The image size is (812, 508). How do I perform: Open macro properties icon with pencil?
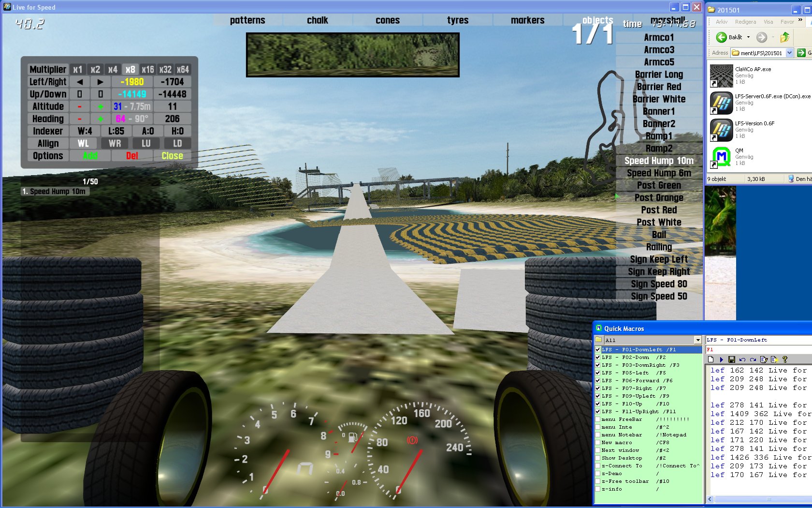[764, 359]
